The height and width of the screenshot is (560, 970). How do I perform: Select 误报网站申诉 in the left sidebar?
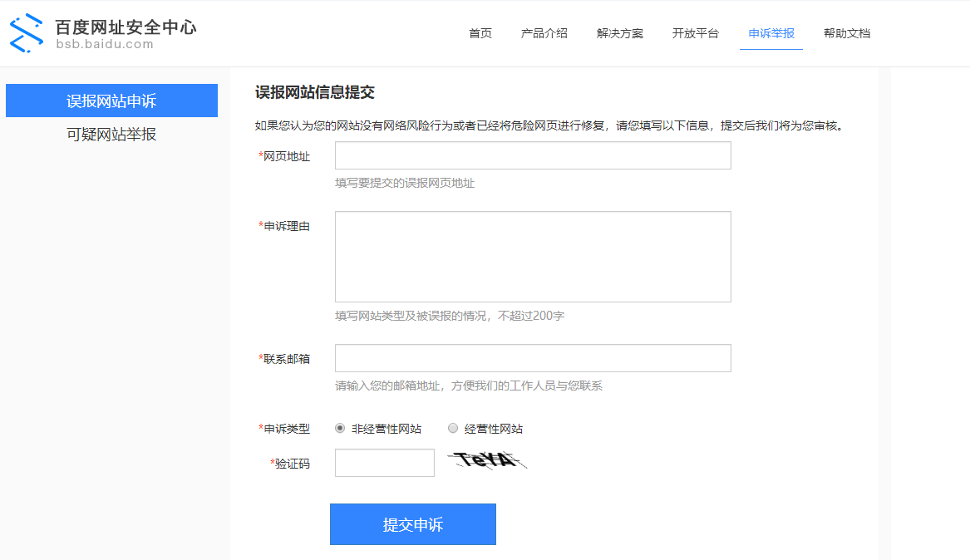tap(111, 101)
